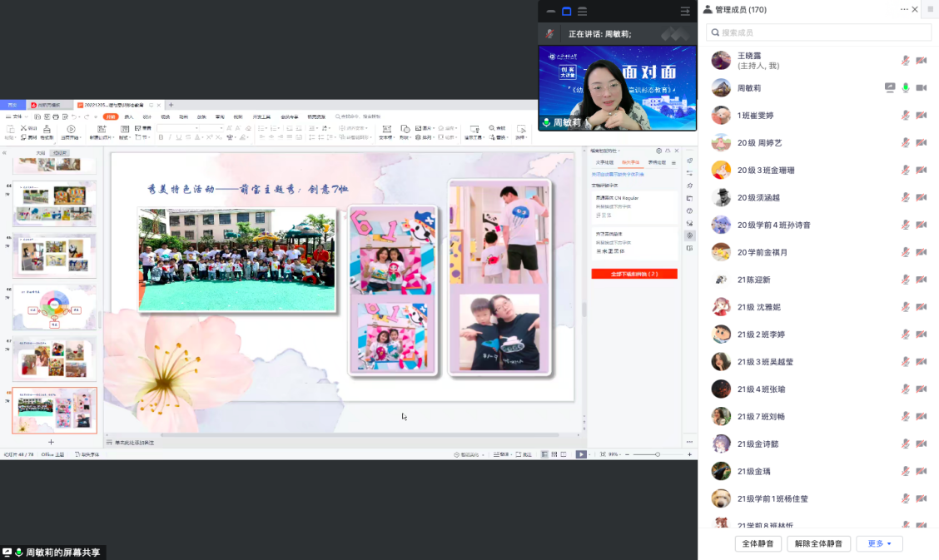Open slide sorter grid view icon
The width and height of the screenshot is (939, 560).
pyautogui.click(x=554, y=454)
